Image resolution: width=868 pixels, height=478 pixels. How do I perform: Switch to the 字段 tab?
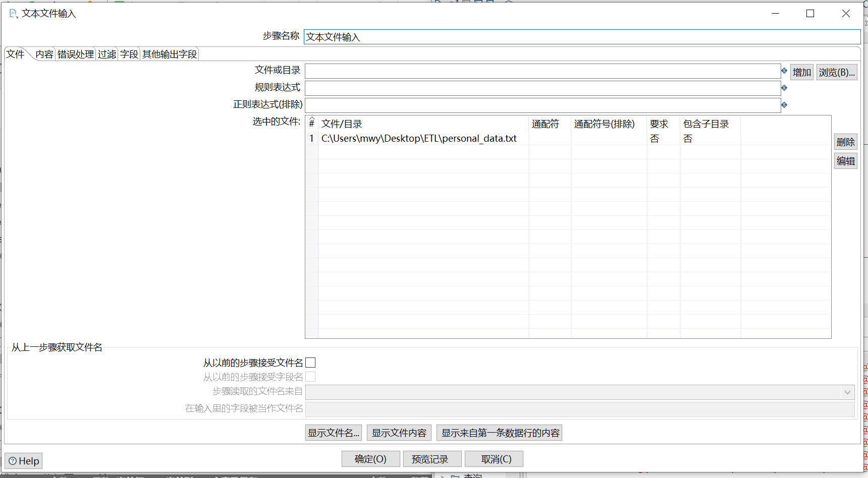[129, 54]
